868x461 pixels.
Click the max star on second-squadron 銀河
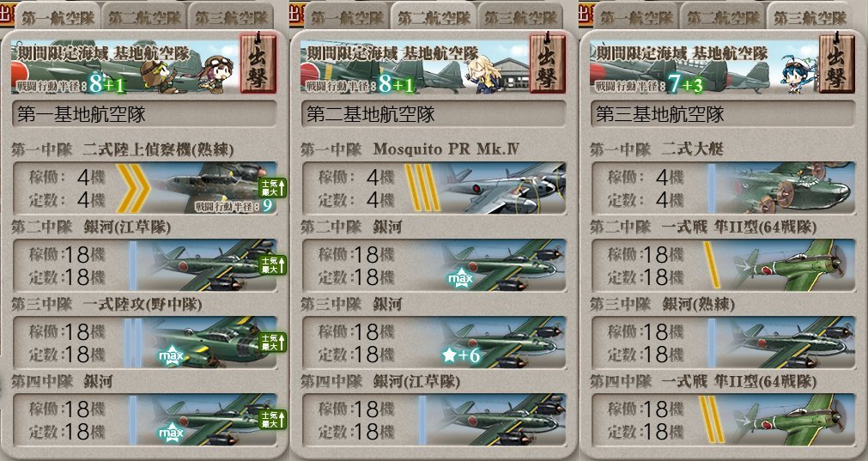[x=460, y=278]
